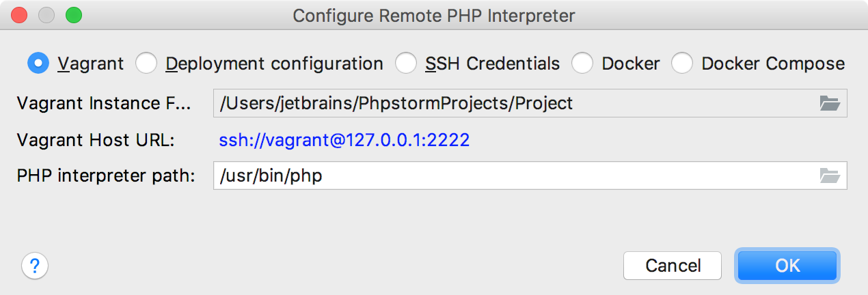Open the ssh://vagrant@127.0.0.1:2222 link

pyautogui.click(x=344, y=141)
